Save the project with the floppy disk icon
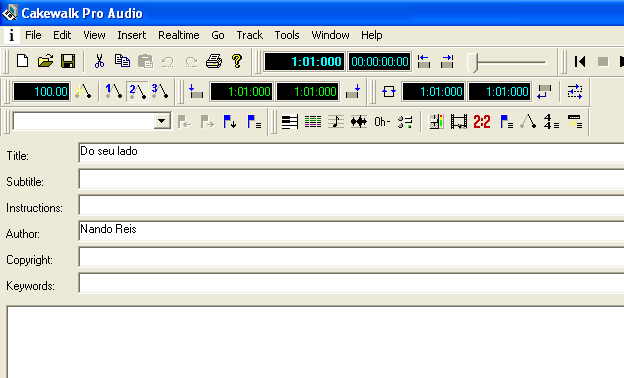 tap(68, 61)
